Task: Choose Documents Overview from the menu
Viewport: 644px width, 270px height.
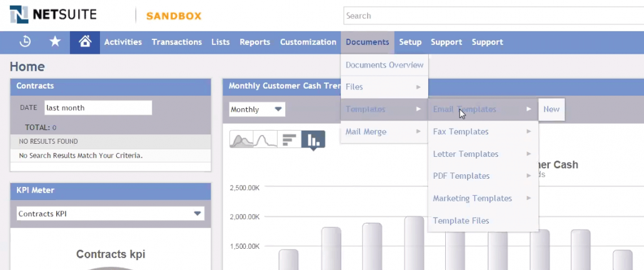Action: tap(385, 65)
